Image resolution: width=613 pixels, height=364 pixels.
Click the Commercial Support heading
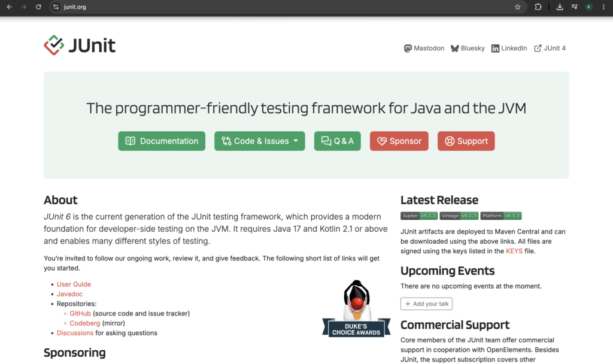click(455, 325)
